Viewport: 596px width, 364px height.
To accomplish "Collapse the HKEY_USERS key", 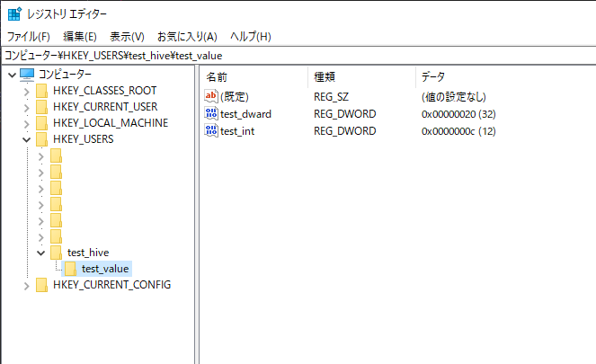I will coord(26,140).
